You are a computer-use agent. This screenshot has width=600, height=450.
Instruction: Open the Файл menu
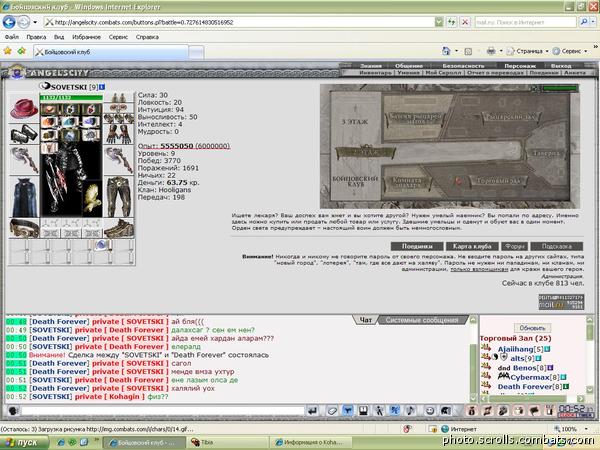tap(11, 37)
